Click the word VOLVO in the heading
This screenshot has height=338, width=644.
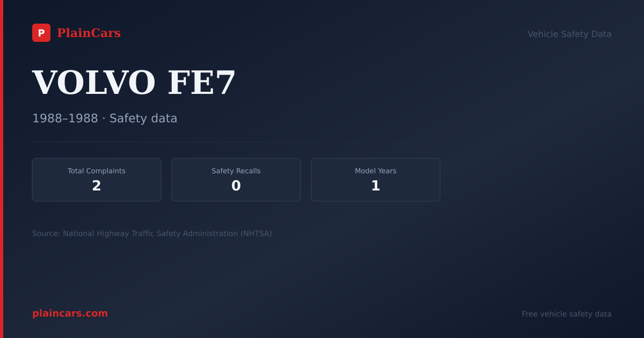pos(94,83)
